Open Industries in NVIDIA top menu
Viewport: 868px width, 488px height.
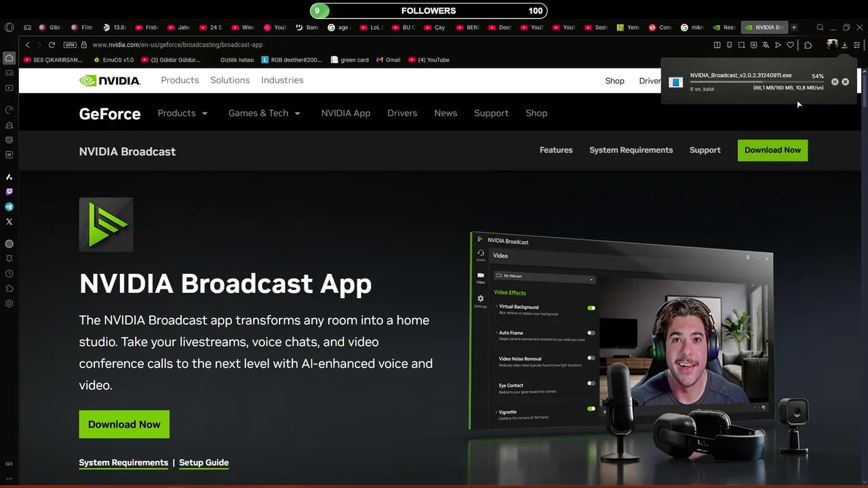282,80
